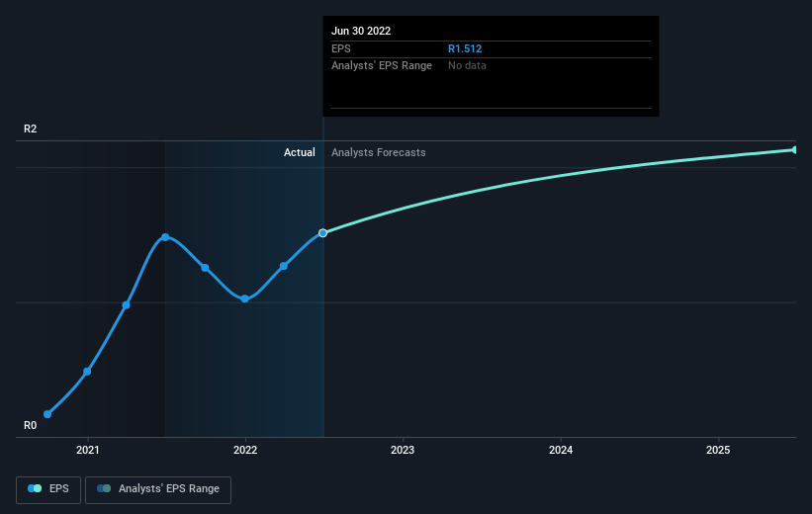The width and height of the screenshot is (812, 514).
Task: Click the R1.512 EPS value in tooltip
Action: pyautogui.click(x=465, y=48)
